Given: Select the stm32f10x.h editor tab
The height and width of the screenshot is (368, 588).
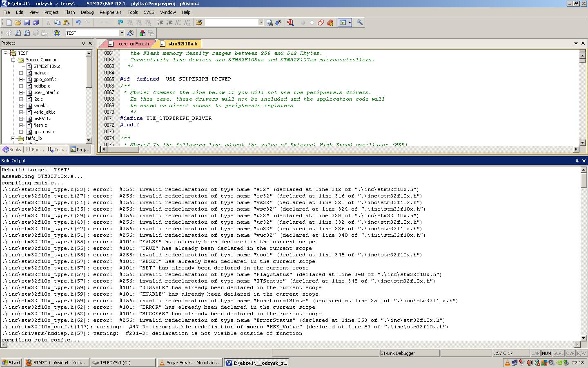Looking at the screenshot, I should (179, 43).
